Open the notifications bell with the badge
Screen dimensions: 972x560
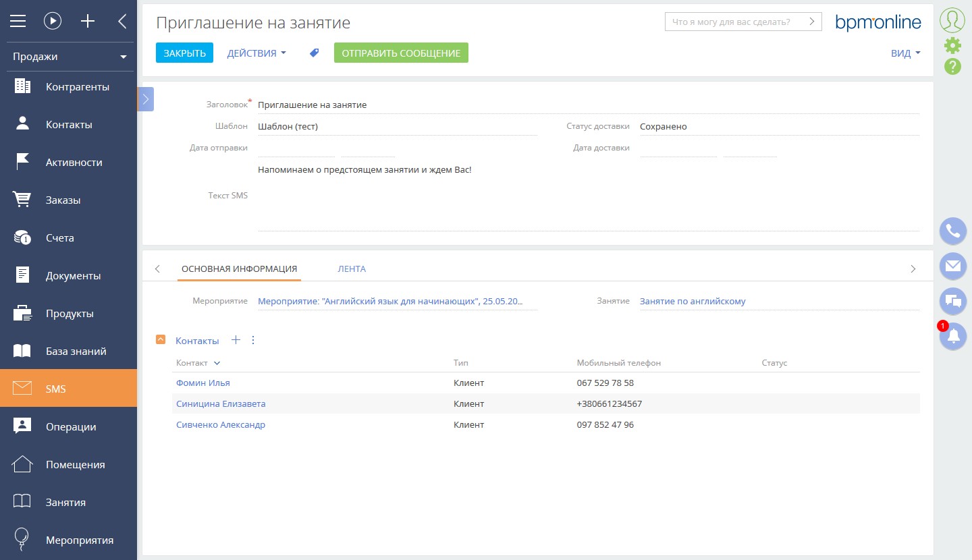952,336
